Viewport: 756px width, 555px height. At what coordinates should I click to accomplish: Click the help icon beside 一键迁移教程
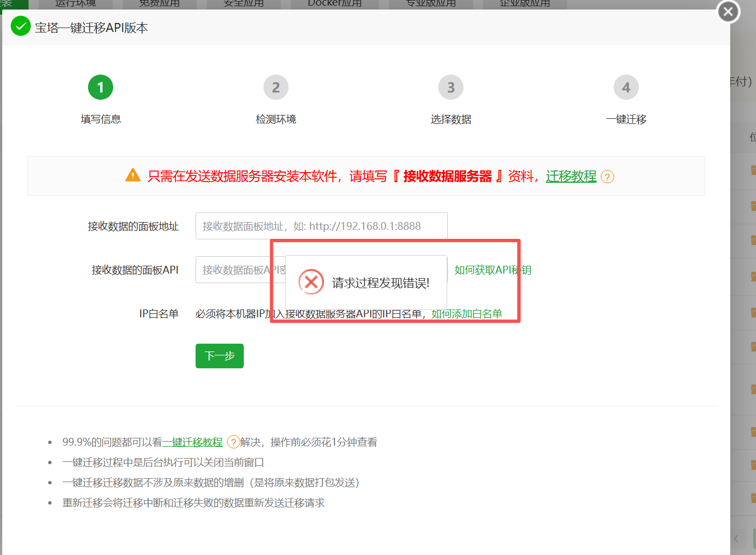click(233, 442)
